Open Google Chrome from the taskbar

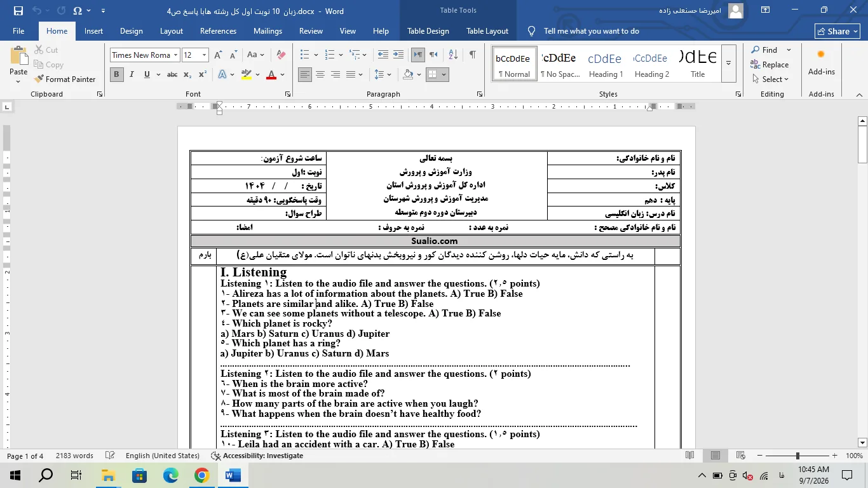pos(201,475)
